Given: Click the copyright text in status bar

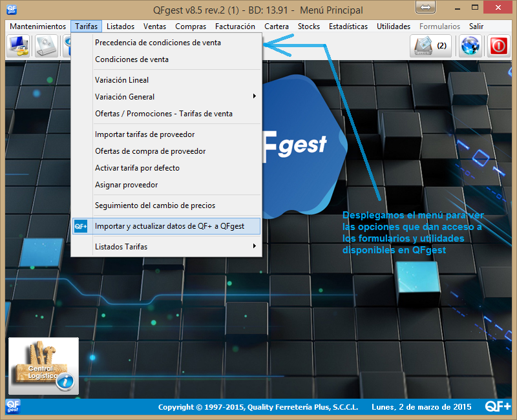Looking at the screenshot, I should (x=258, y=407).
